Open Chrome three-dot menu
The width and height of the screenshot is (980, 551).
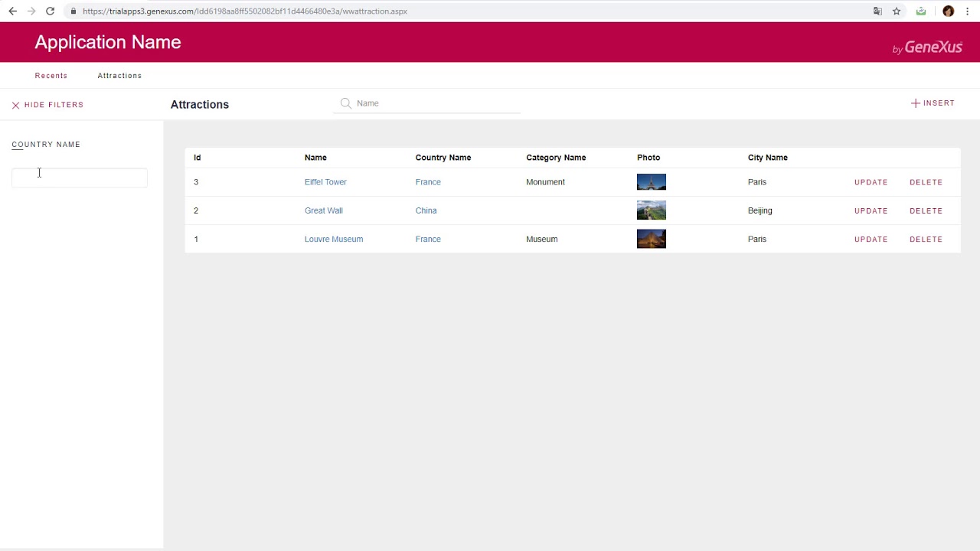969,11
